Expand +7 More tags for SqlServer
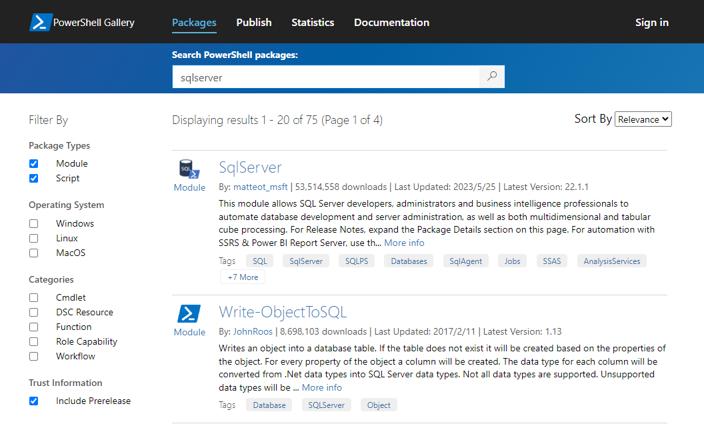 pyautogui.click(x=243, y=277)
